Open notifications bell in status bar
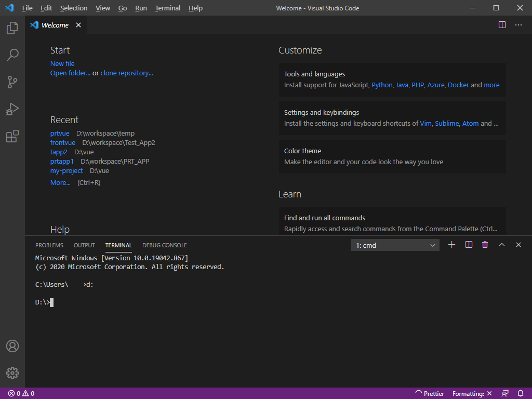This screenshot has width=532, height=399. pyautogui.click(x=520, y=394)
